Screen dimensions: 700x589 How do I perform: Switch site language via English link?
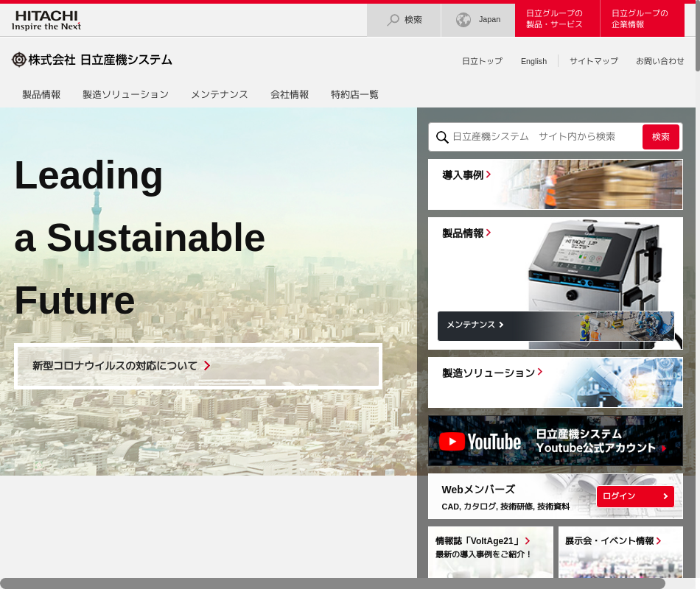click(x=533, y=61)
